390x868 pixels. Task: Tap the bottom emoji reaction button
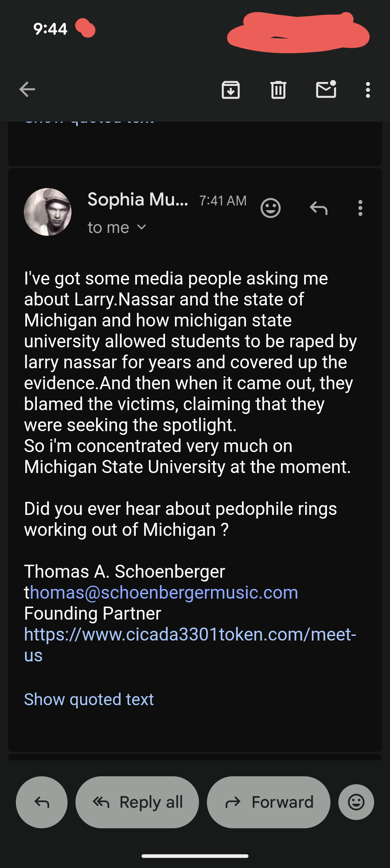coord(356,802)
